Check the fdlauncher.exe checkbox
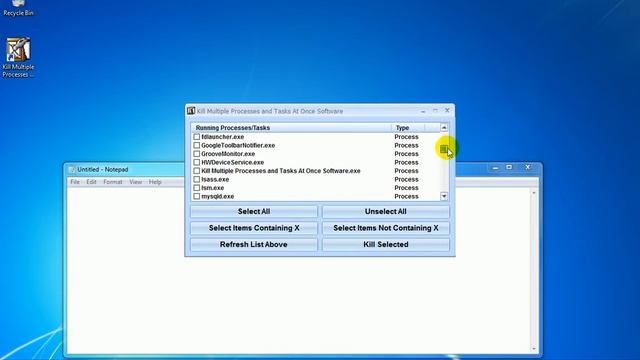Screen dimensions: 640x360 point(197,137)
